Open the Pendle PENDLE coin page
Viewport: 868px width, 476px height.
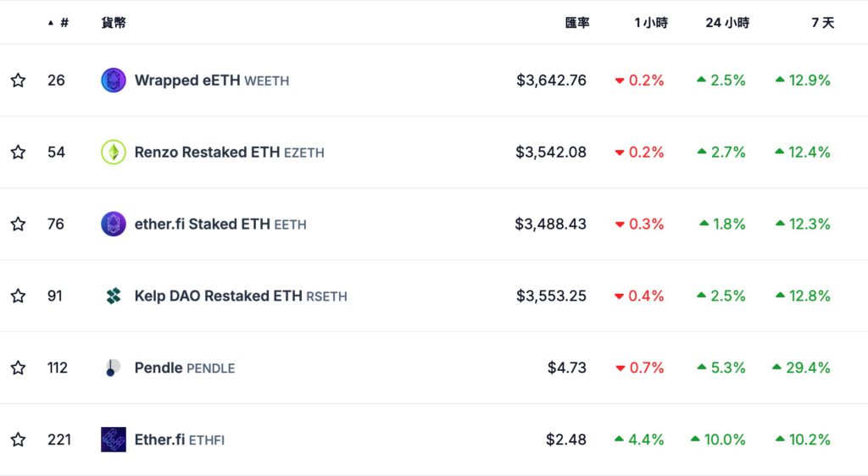click(x=184, y=368)
